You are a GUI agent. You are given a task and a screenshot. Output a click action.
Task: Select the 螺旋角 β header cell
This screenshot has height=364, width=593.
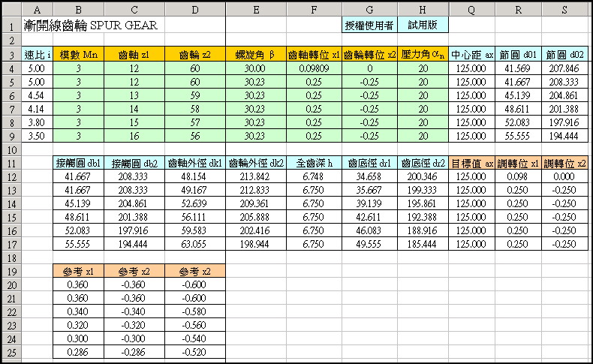[x=256, y=55]
